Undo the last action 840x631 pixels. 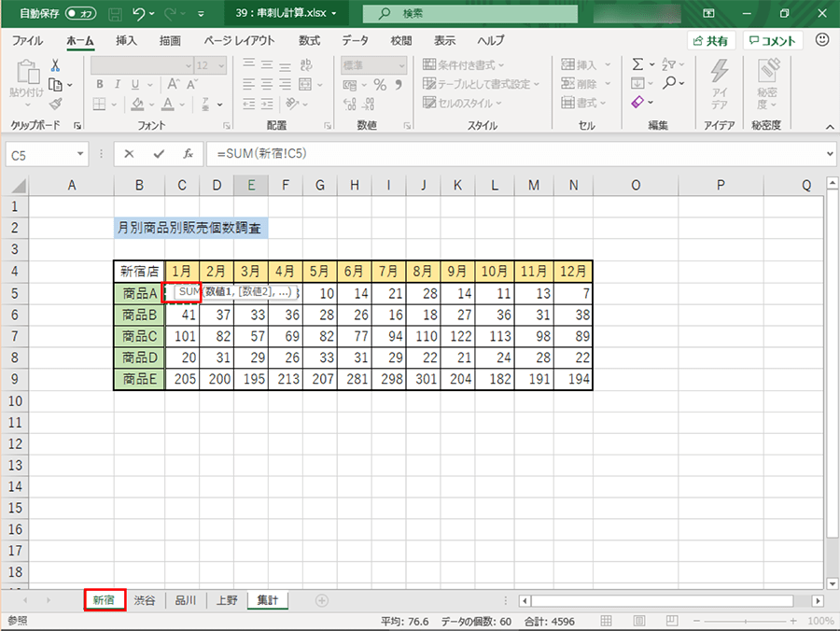click(139, 14)
